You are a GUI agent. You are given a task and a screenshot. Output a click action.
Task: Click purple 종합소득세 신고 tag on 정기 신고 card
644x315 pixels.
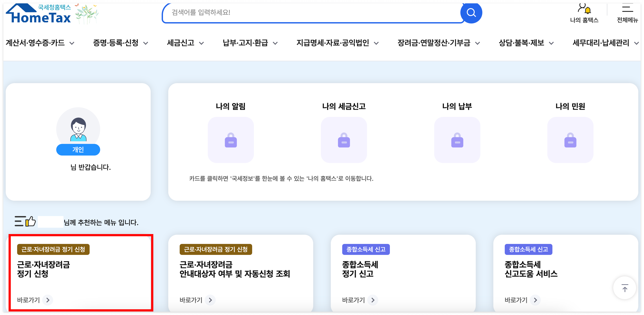(366, 249)
